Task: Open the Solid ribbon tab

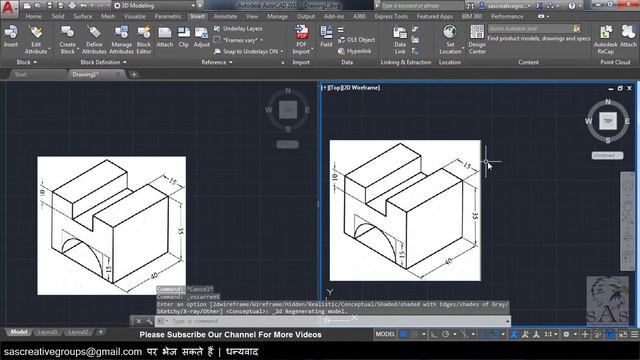Action: click(58, 16)
